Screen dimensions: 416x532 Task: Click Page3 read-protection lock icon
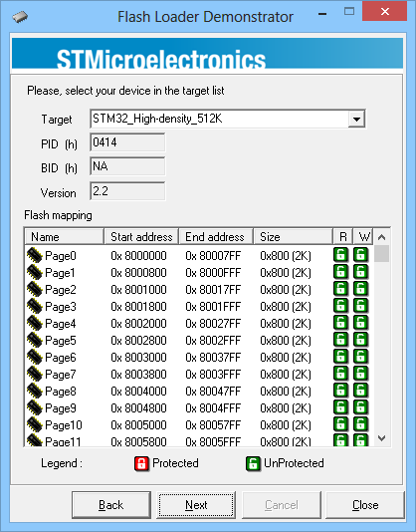[340, 306]
